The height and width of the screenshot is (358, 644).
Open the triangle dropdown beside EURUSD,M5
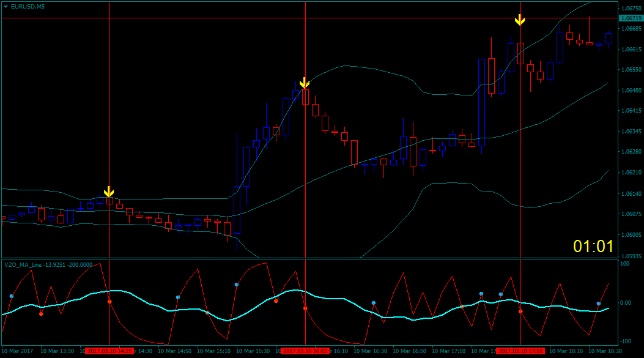pos(6,6)
